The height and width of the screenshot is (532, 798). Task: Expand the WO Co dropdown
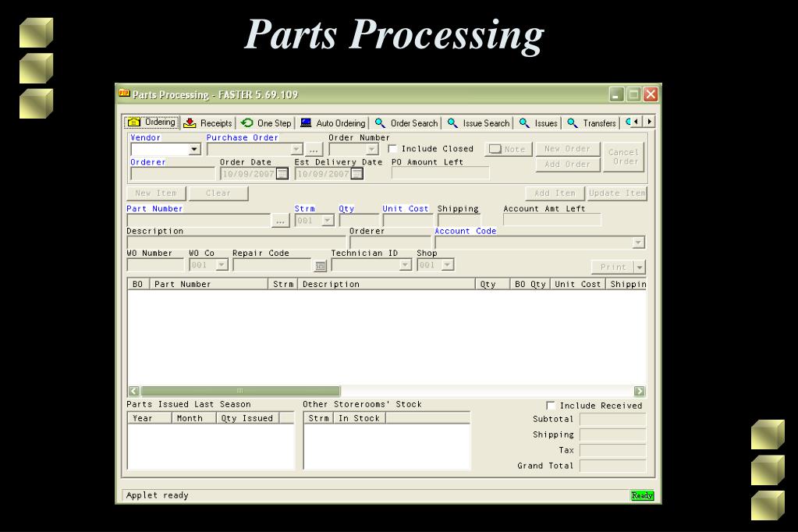pos(222,265)
